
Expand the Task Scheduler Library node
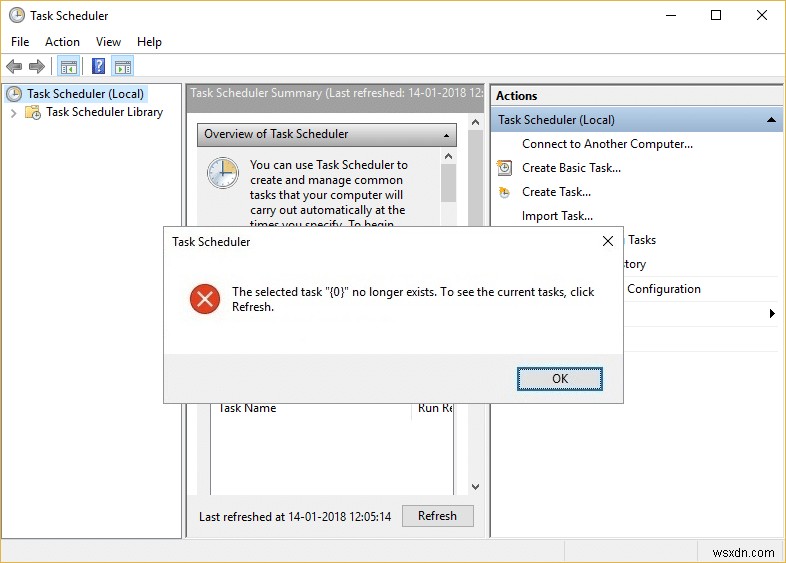coord(14,113)
